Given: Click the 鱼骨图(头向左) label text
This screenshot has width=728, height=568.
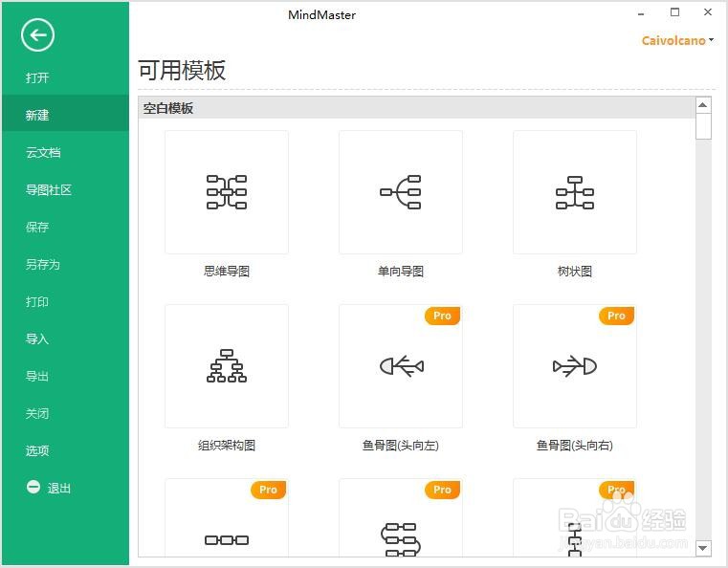Looking at the screenshot, I should [x=401, y=446].
